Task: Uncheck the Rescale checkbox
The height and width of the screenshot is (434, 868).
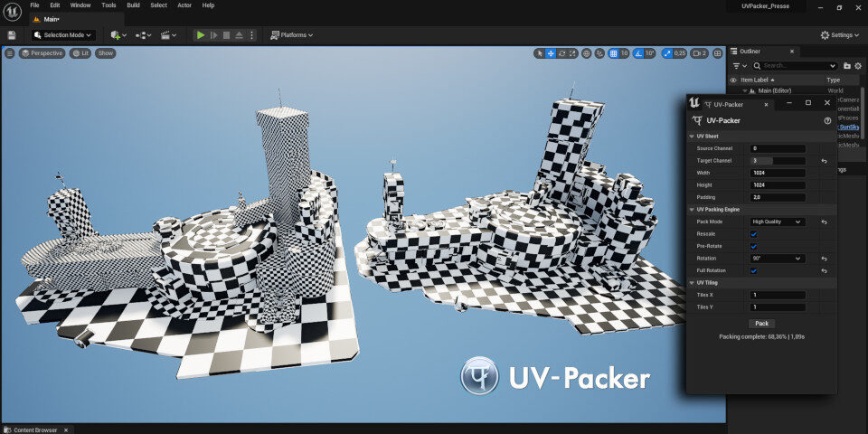Action: coord(754,234)
